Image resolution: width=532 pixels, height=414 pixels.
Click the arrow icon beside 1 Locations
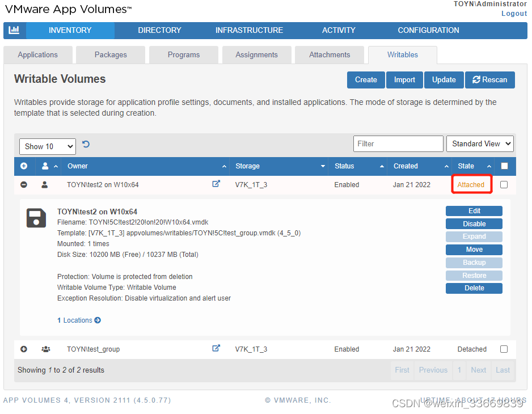(x=98, y=320)
